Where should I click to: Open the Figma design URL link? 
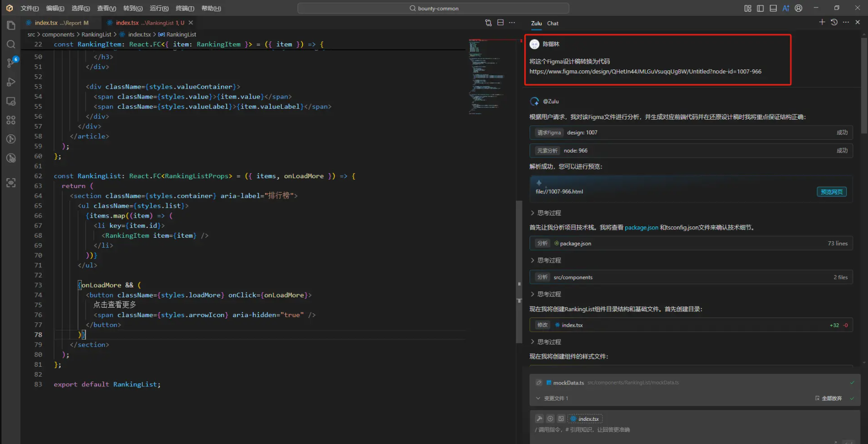[645, 72]
